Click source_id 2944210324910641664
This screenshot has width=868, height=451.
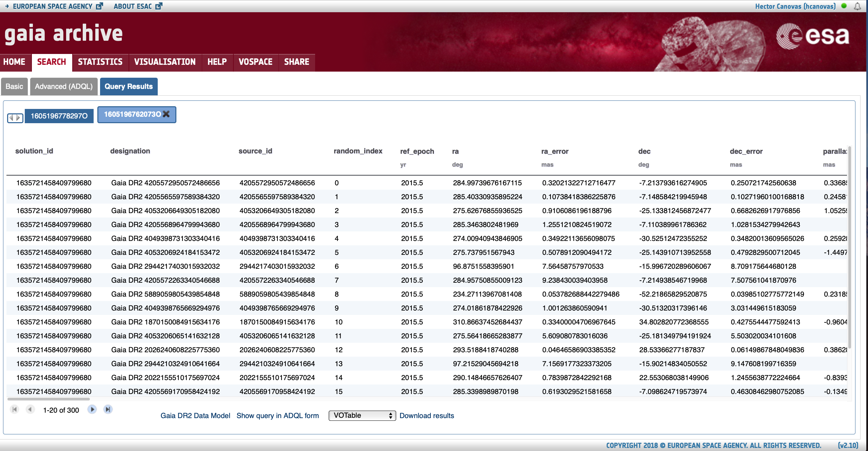point(277,364)
